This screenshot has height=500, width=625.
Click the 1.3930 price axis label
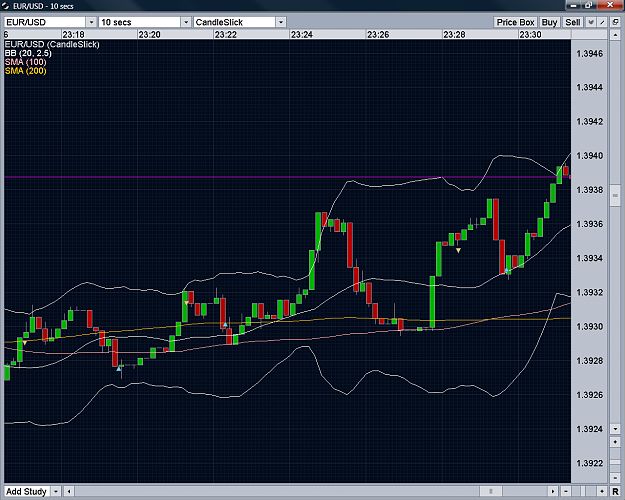pyautogui.click(x=590, y=327)
